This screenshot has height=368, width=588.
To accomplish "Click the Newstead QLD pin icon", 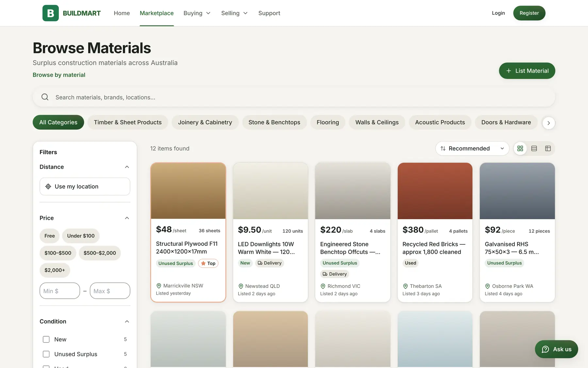I will tap(241, 286).
